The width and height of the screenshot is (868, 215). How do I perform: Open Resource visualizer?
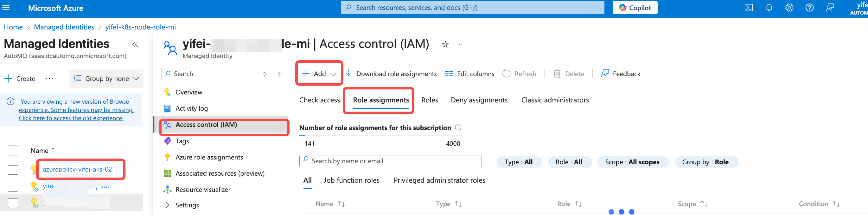coord(203,190)
